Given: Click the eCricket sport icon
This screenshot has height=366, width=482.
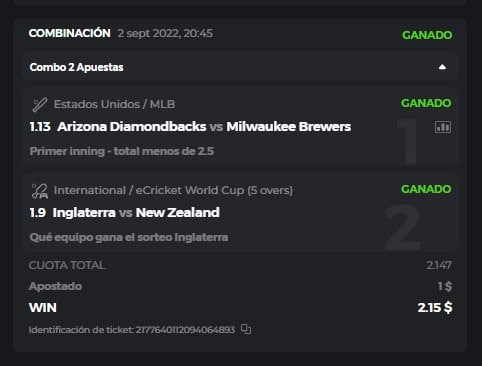Looking at the screenshot, I should coord(40,191).
